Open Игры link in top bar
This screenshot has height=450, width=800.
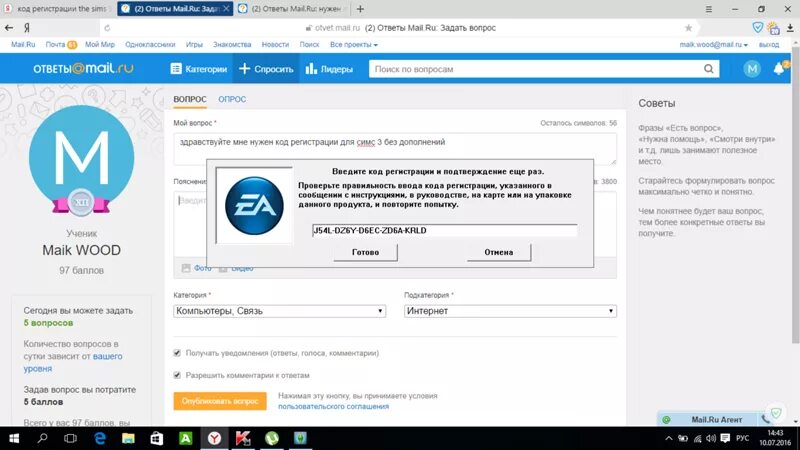pyautogui.click(x=194, y=45)
